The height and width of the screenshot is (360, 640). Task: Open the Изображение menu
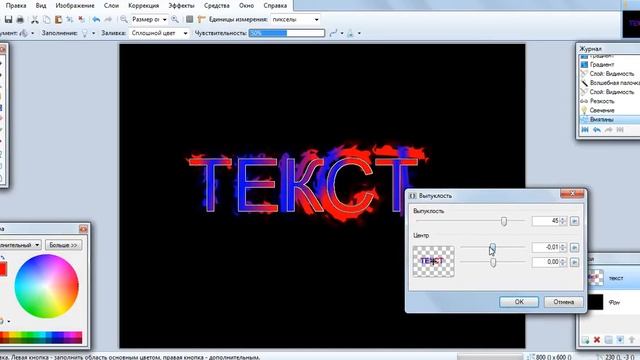click(75, 6)
